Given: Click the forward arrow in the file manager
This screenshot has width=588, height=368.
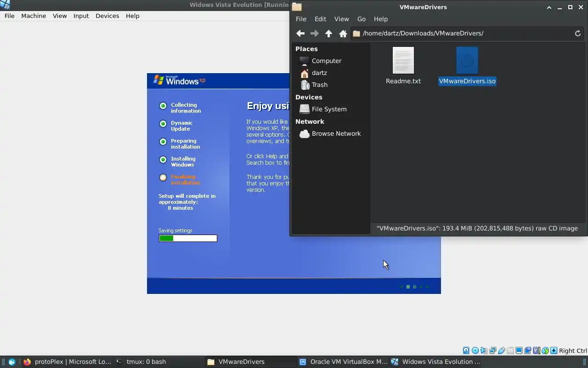Looking at the screenshot, I should (314, 33).
